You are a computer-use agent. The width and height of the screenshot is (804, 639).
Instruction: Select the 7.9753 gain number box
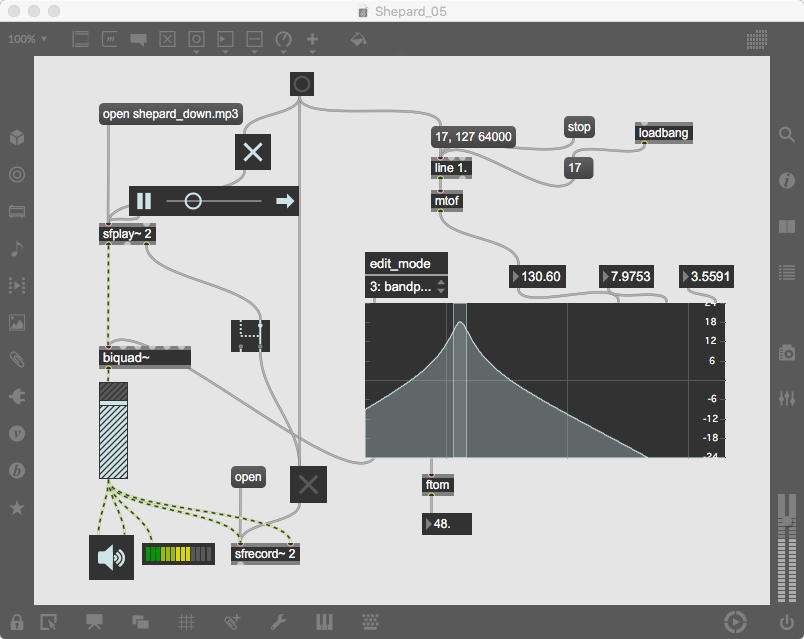click(x=627, y=276)
